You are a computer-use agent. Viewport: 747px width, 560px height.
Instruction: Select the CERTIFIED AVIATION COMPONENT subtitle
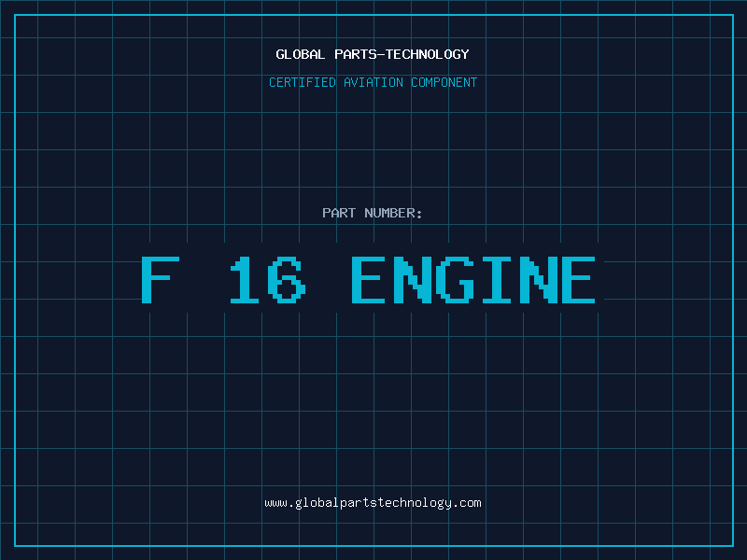tap(373, 82)
